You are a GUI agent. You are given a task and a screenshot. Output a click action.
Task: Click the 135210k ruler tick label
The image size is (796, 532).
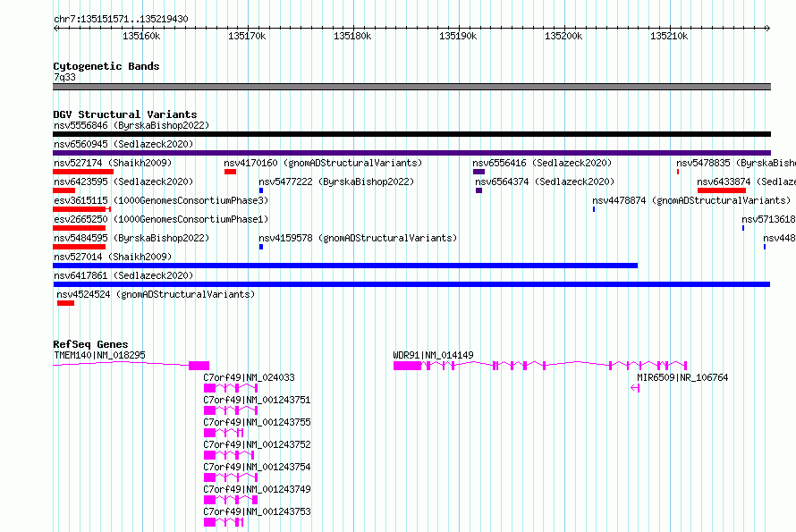[669, 36]
